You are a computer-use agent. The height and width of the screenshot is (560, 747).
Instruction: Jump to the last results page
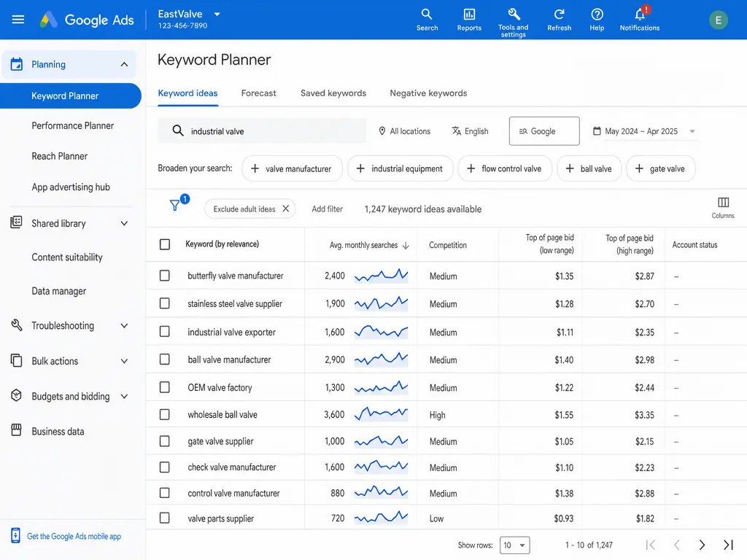[728, 545]
